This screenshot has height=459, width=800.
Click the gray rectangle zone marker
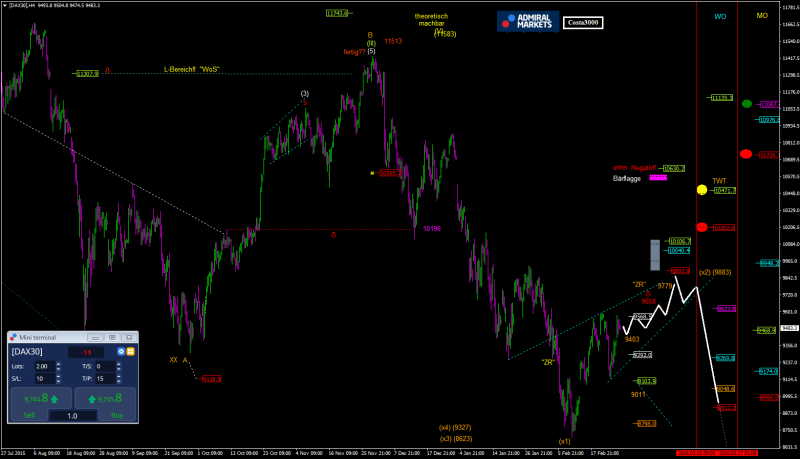(655, 255)
